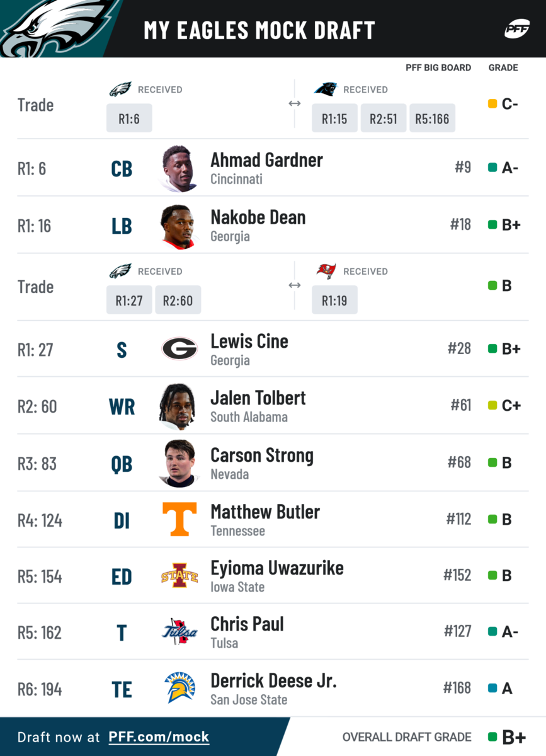Image resolution: width=546 pixels, height=756 pixels.
Task: Select the R5:166 pick chip
Action: tap(433, 118)
